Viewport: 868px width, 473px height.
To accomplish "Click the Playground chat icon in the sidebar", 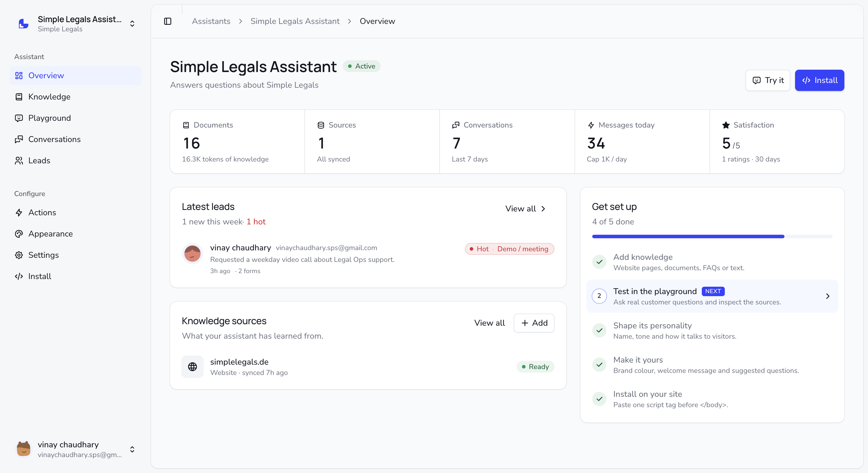I will coord(19,118).
